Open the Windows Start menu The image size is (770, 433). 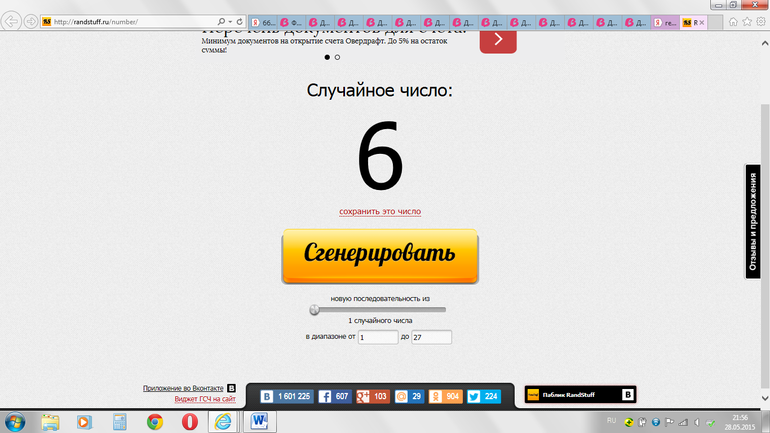click(15, 422)
